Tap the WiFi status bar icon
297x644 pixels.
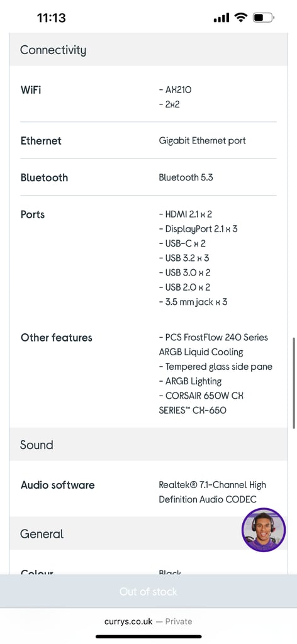coord(241,18)
